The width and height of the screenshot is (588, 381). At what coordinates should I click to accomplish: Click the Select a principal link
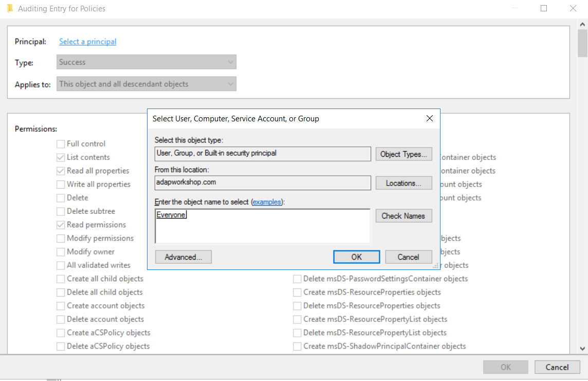click(x=87, y=41)
